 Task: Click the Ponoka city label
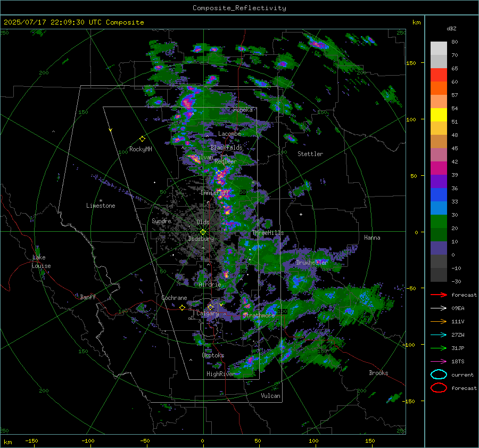pyautogui.click(x=243, y=110)
